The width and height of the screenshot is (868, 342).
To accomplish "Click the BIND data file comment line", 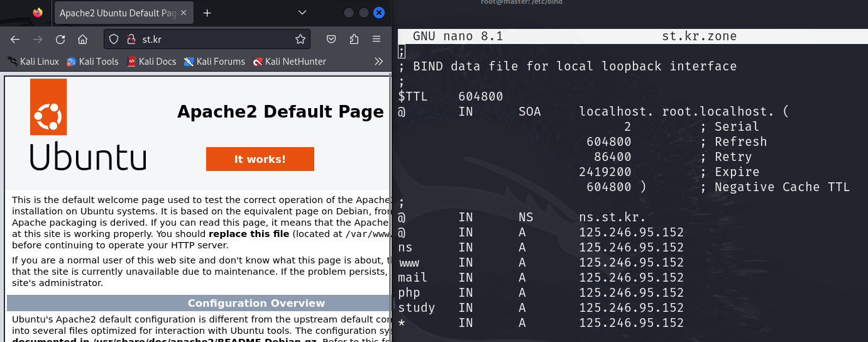I will tap(567, 66).
